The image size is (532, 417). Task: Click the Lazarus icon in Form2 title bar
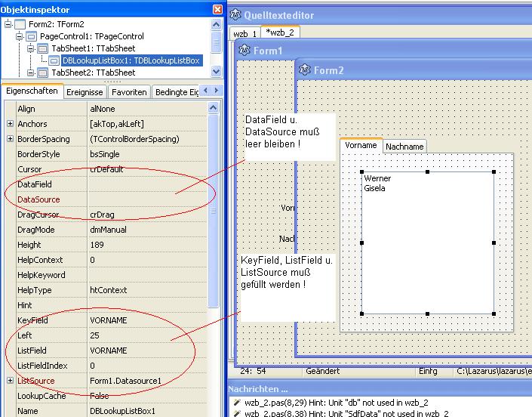click(305, 70)
